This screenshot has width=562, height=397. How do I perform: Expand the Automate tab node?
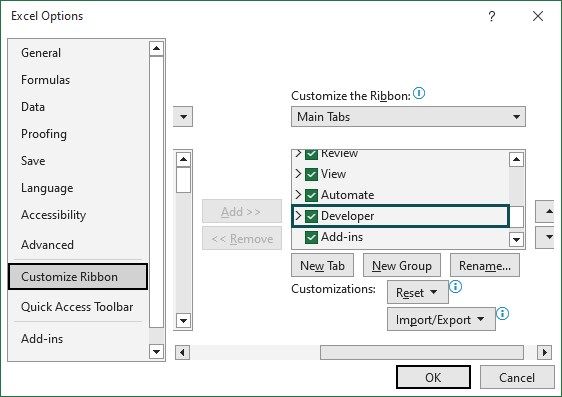click(298, 195)
